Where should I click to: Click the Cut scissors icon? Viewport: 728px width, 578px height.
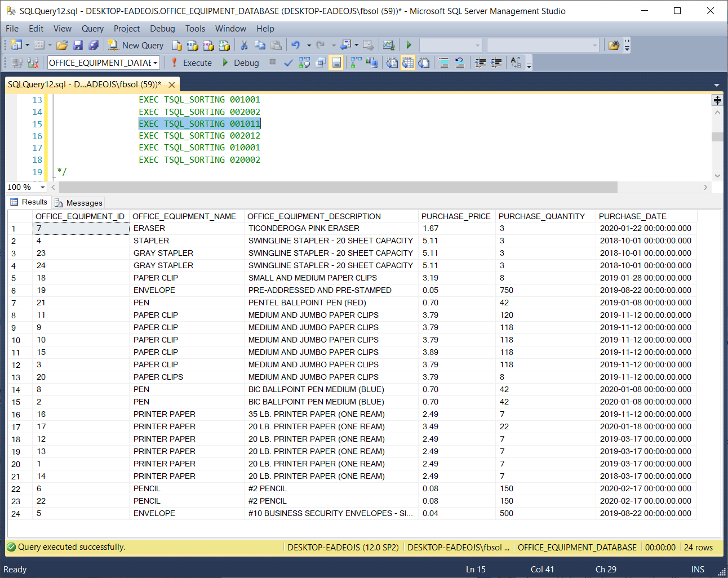[244, 46]
